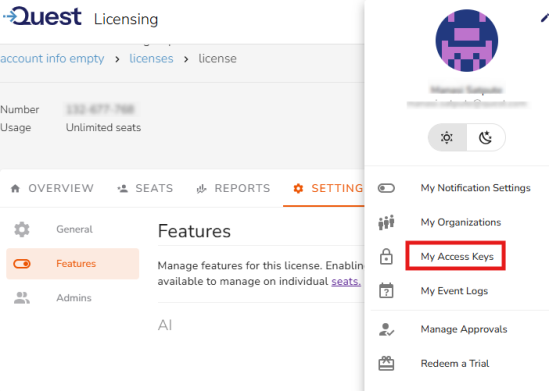This screenshot has height=391, width=549.
Task: Open My Event Logs
Action: point(454,291)
